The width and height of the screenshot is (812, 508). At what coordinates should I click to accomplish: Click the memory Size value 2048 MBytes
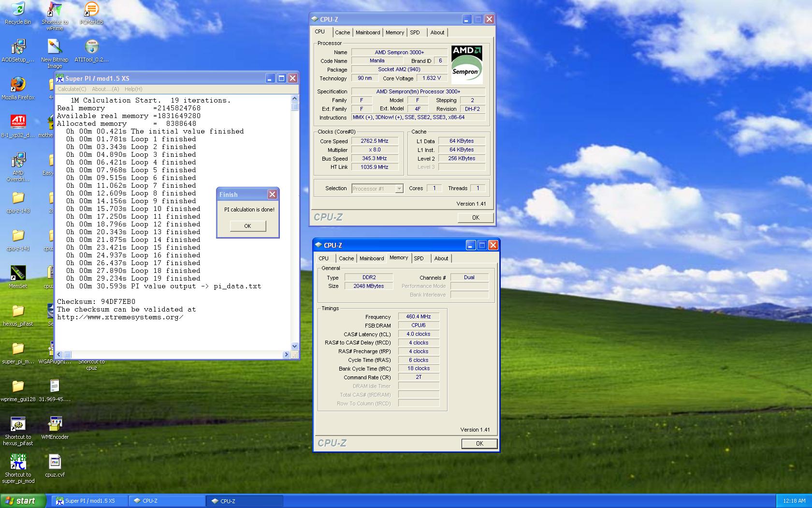coord(369,286)
